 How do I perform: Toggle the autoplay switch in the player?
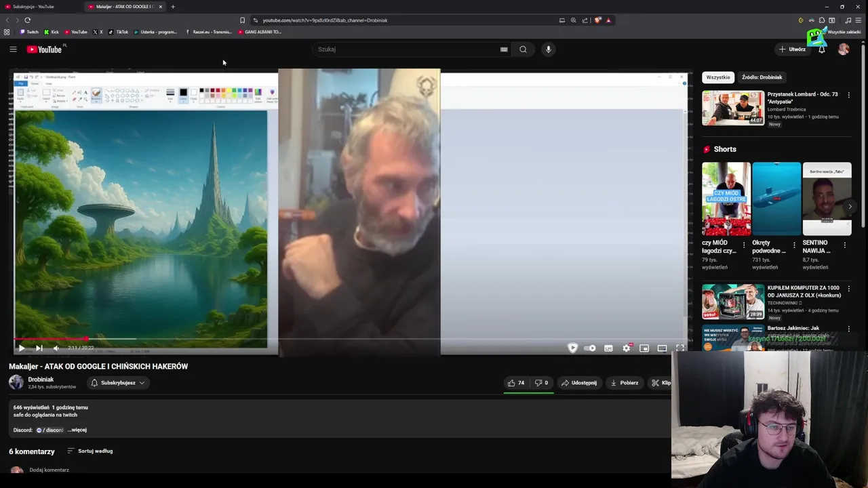pos(590,348)
